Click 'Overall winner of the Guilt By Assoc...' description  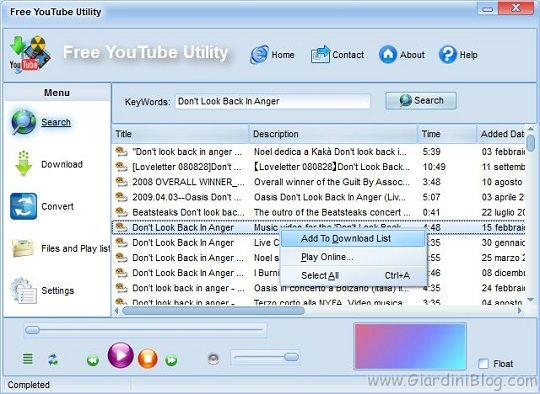[332, 182]
